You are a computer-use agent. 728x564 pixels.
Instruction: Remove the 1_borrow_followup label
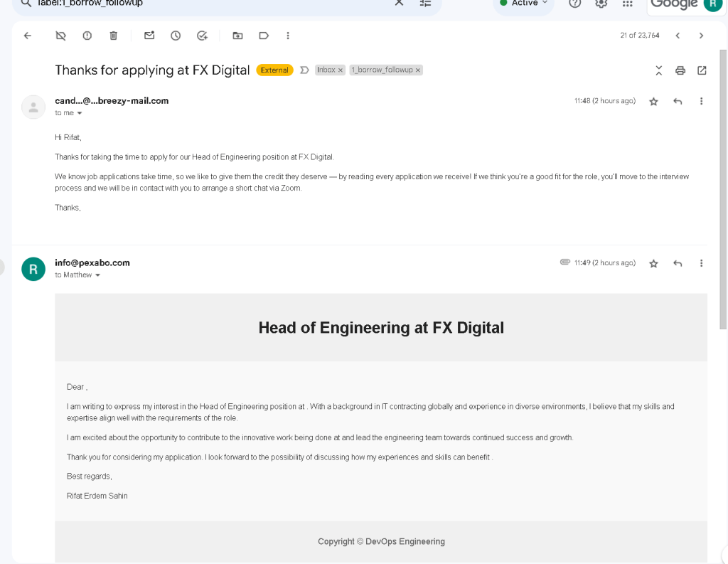418,70
